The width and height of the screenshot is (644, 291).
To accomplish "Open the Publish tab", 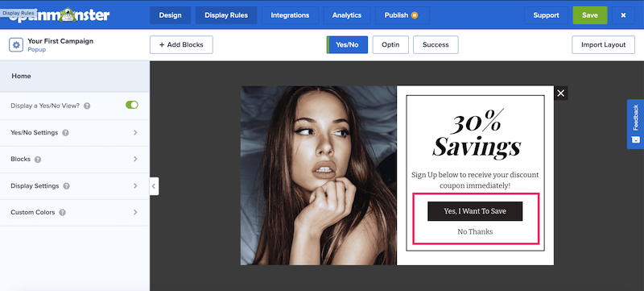I will point(402,15).
